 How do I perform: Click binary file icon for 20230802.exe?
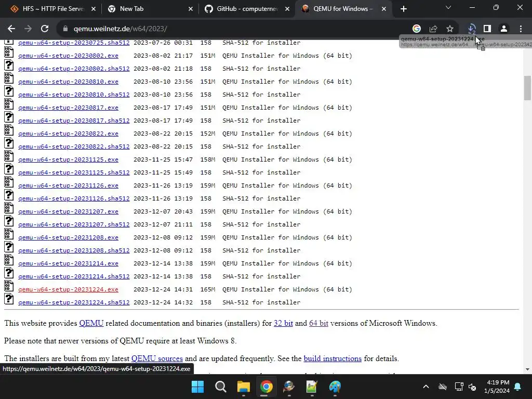(9, 52)
